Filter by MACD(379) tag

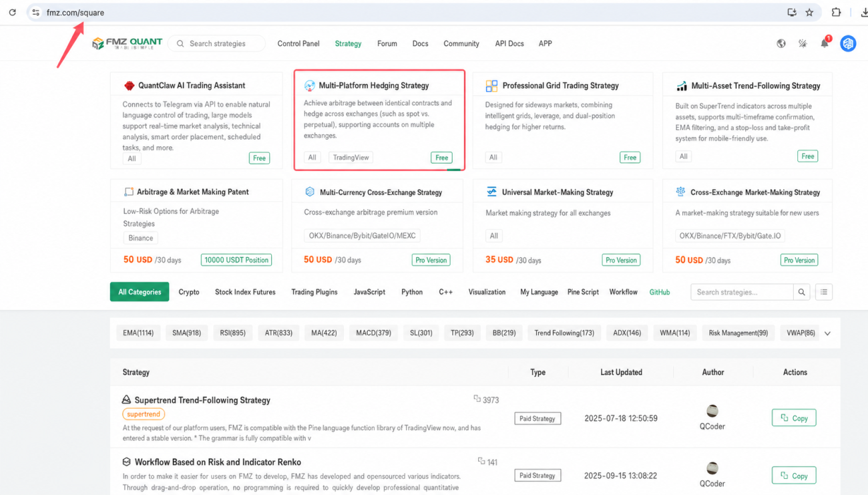pyautogui.click(x=373, y=333)
